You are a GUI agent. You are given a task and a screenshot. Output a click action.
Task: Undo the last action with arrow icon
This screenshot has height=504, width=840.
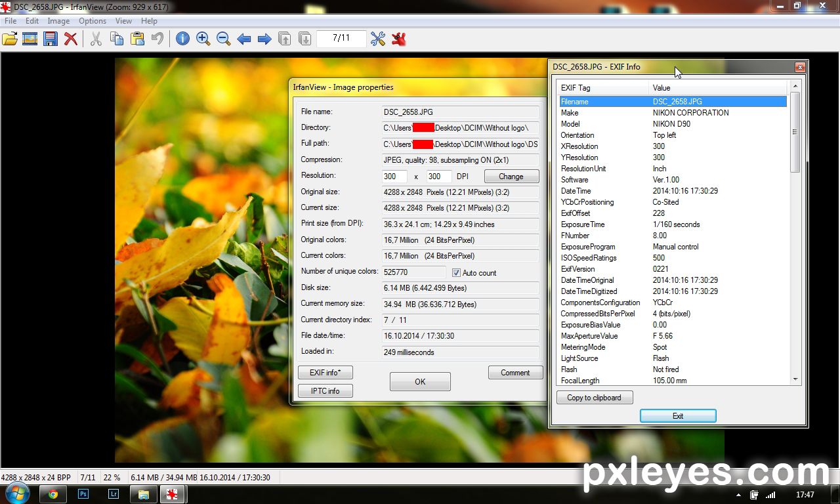click(157, 39)
